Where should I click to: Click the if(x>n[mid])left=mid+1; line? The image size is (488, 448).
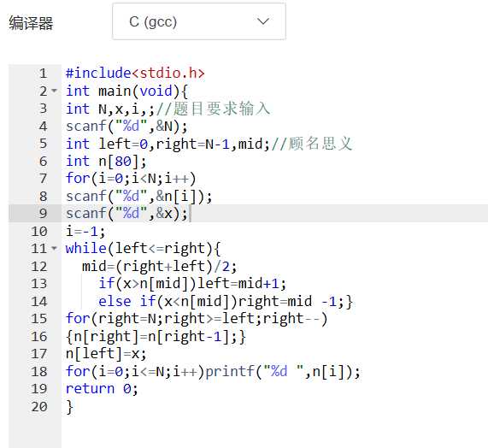[192, 284]
